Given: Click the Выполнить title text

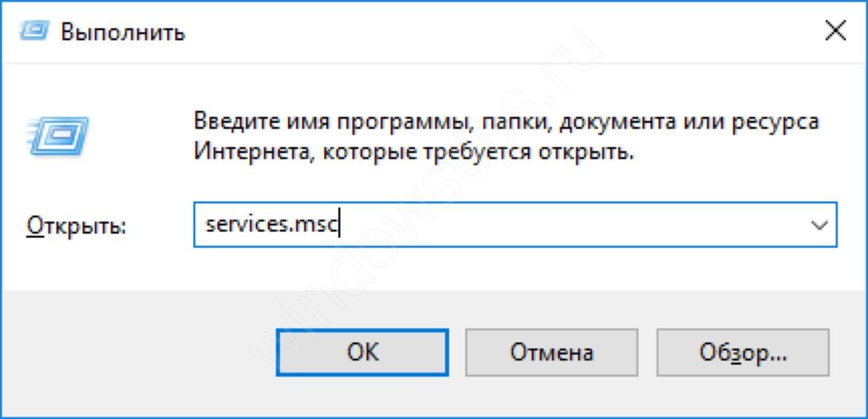Looking at the screenshot, I should [122, 31].
